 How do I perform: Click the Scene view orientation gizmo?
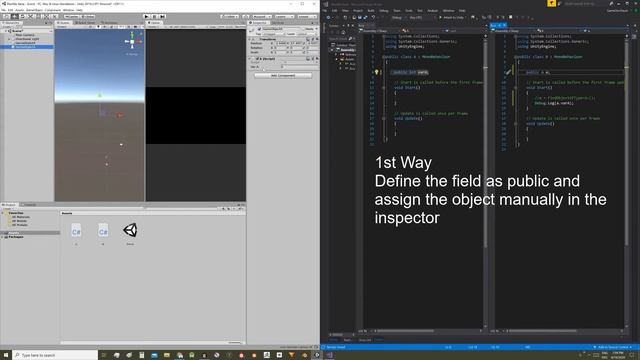pos(132,41)
